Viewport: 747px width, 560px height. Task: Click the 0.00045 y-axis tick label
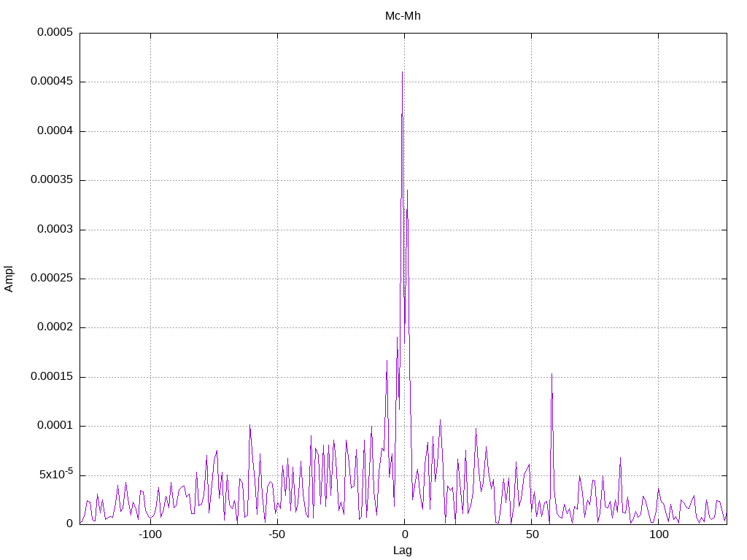[52, 81]
